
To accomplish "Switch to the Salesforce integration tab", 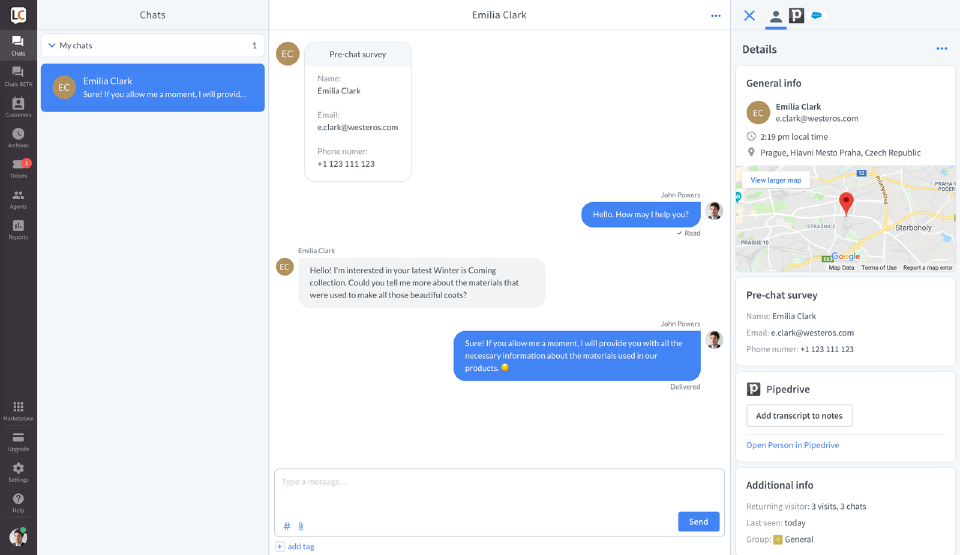I will pyautogui.click(x=817, y=15).
